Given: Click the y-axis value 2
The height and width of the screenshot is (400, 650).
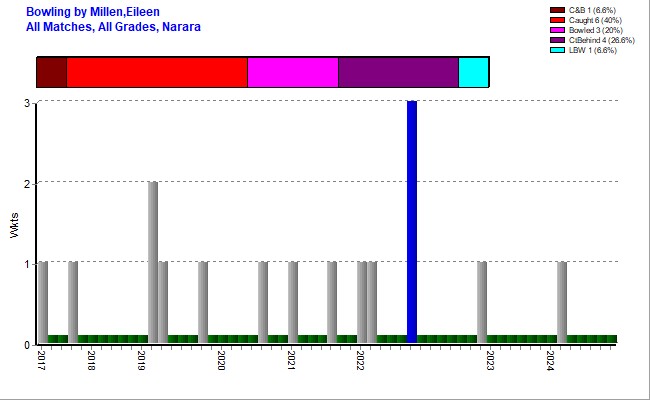Looking at the screenshot, I should [x=27, y=184].
